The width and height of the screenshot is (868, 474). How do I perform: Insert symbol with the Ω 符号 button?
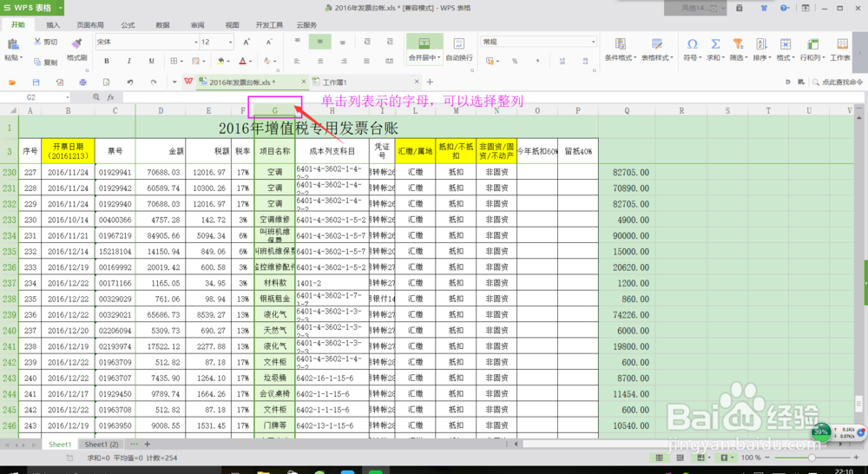tap(692, 49)
